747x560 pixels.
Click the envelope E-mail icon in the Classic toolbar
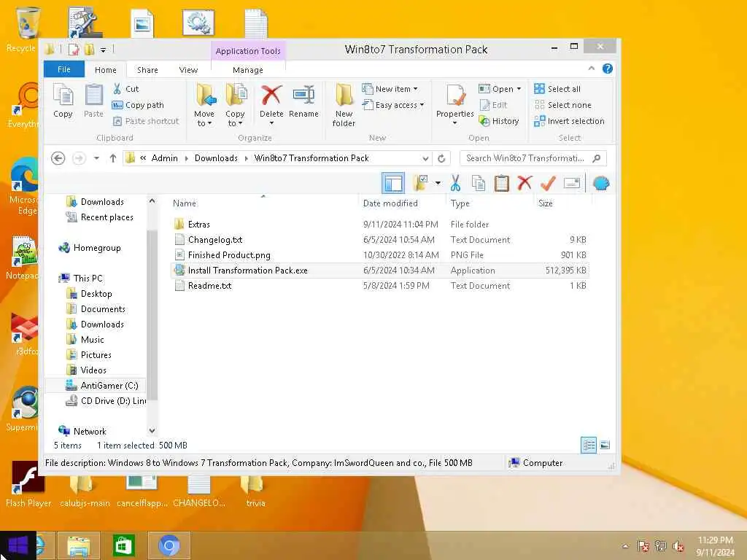572,183
